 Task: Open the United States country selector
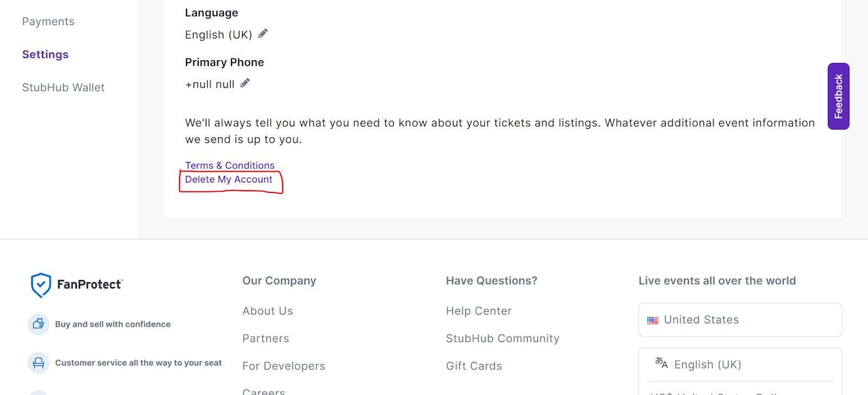click(740, 320)
